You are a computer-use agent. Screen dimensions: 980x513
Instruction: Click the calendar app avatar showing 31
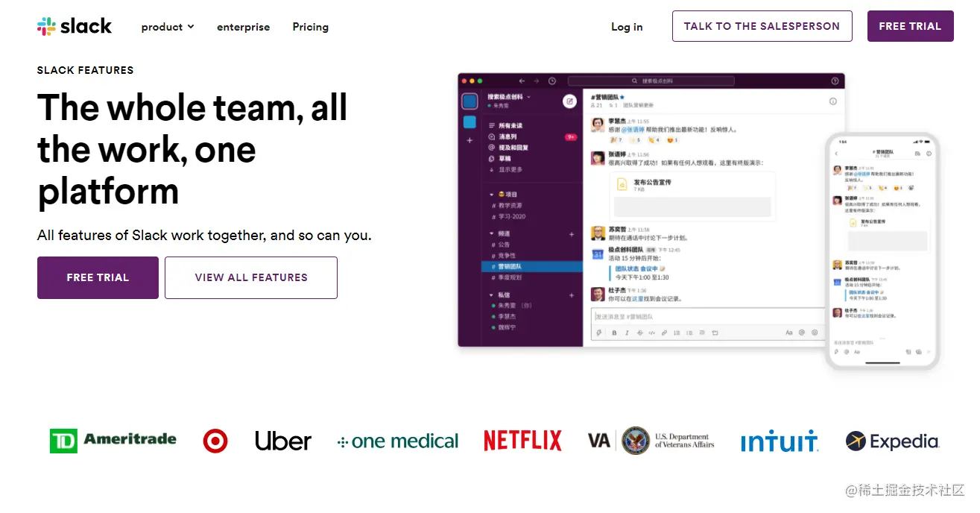click(x=597, y=254)
